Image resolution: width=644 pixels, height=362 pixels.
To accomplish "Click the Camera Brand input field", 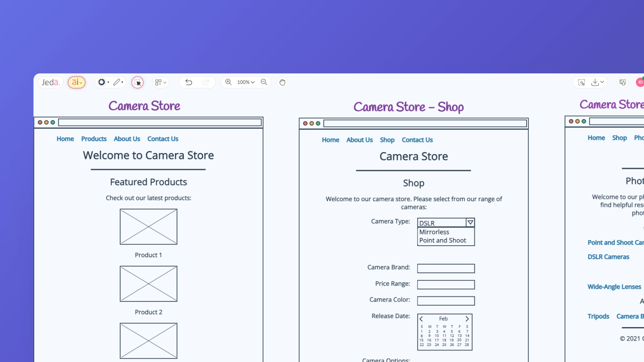I will 445,268.
